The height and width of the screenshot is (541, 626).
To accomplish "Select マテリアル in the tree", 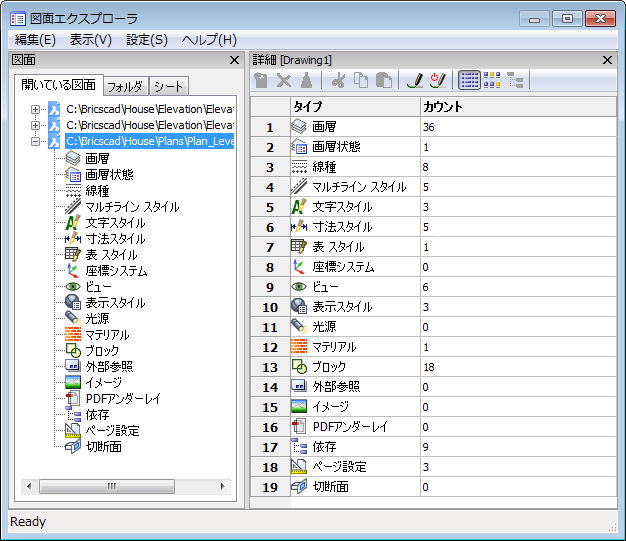I will 107,335.
